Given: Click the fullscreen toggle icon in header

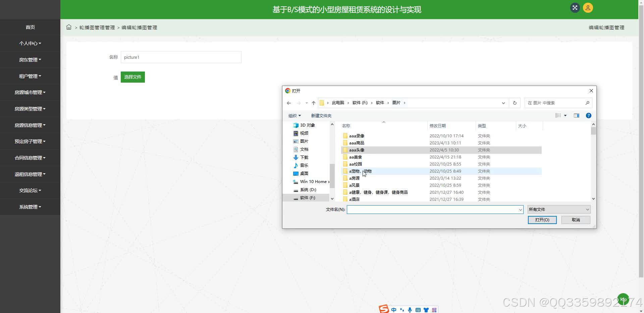Looking at the screenshot, I should click(x=575, y=8).
